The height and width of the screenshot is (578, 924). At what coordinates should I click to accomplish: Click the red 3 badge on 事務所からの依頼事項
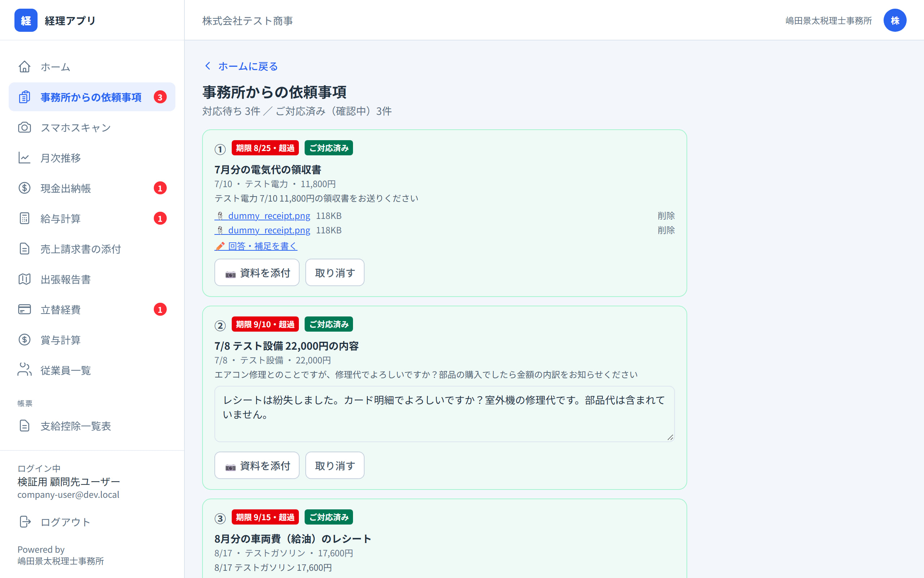[160, 97]
